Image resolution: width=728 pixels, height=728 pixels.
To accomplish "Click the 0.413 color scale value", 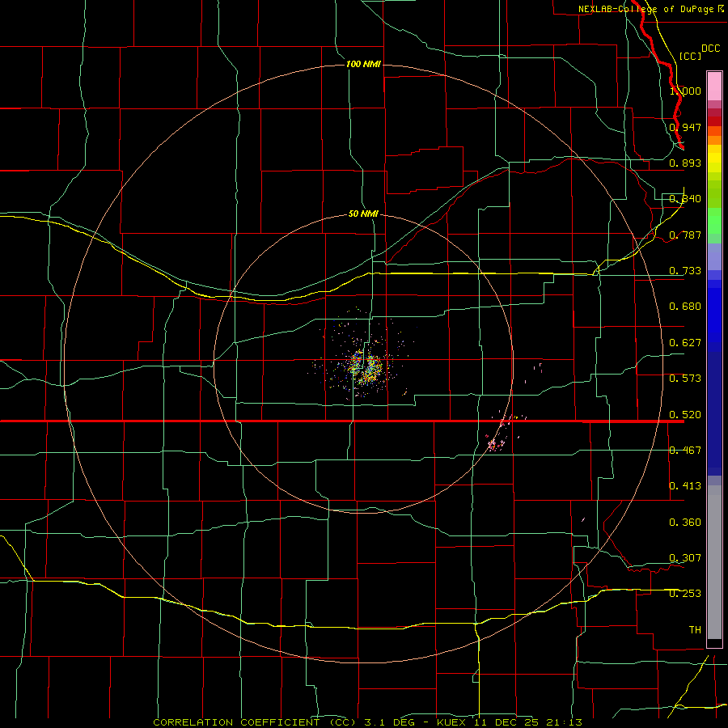I will 685,485.
